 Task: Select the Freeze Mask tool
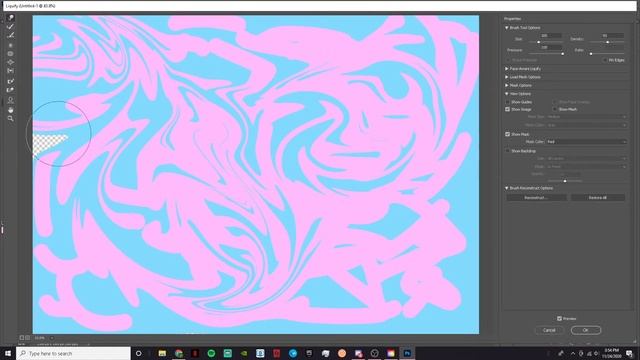(x=10, y=81)
